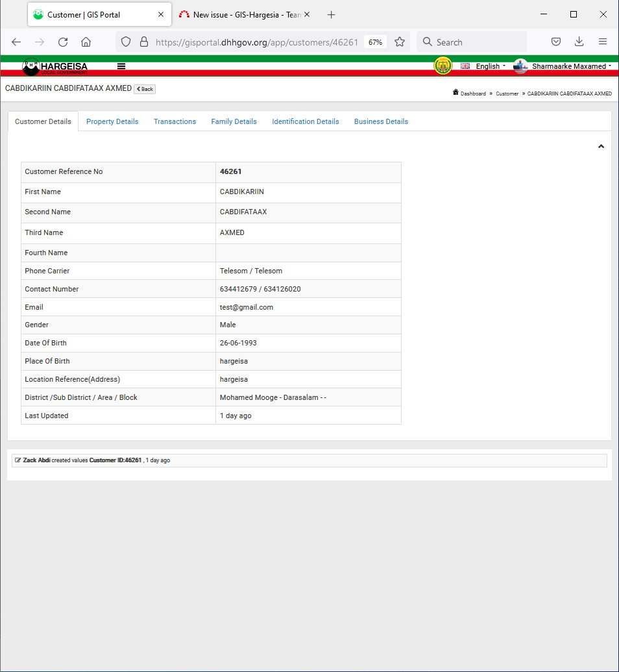Switch to New issue - GIS-Hargesia browser tab

(244, 14)
